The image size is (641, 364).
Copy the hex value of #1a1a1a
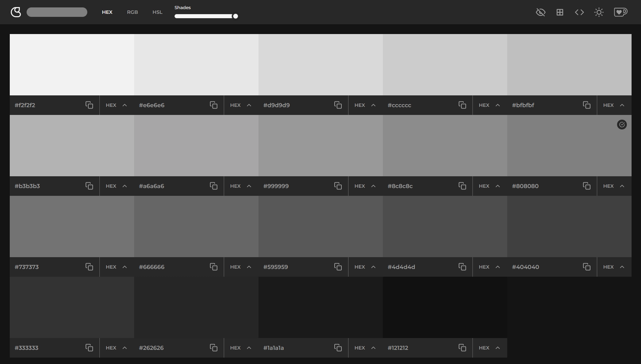point(338,348)
